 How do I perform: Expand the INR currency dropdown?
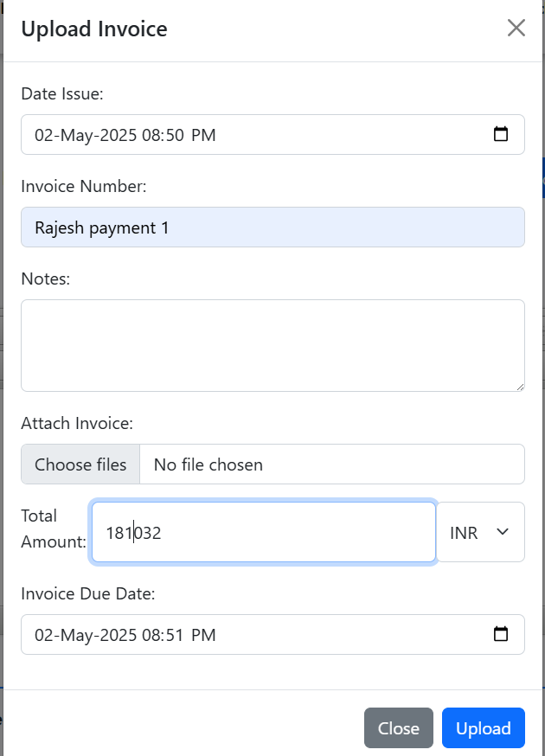coord(480,532)
